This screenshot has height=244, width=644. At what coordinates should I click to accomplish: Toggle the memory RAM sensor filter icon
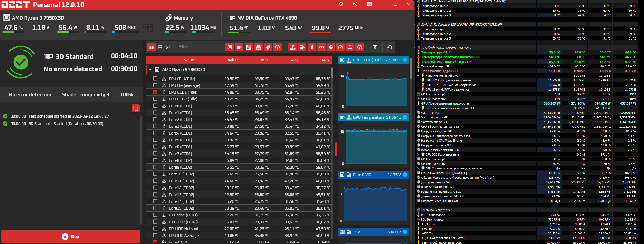(x=268, y=47)
